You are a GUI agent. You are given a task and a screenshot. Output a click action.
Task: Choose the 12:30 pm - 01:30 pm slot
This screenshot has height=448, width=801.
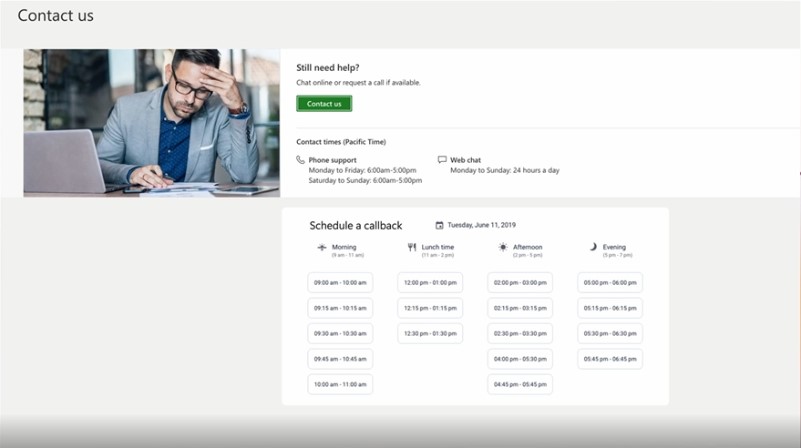[x=430, y=333]
